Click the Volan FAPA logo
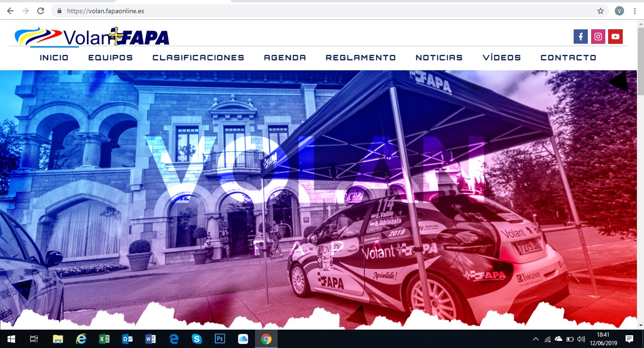Image resolution: width=644 pixels, height=348 pixels. tap(92, 36)
